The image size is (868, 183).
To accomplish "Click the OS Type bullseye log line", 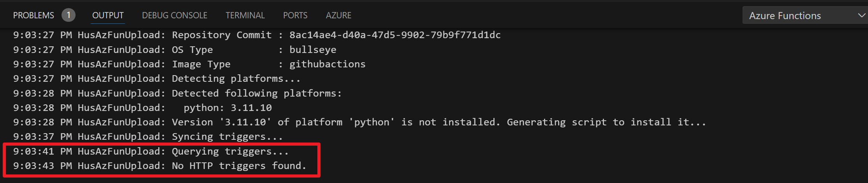I will (x=175, y=50).
